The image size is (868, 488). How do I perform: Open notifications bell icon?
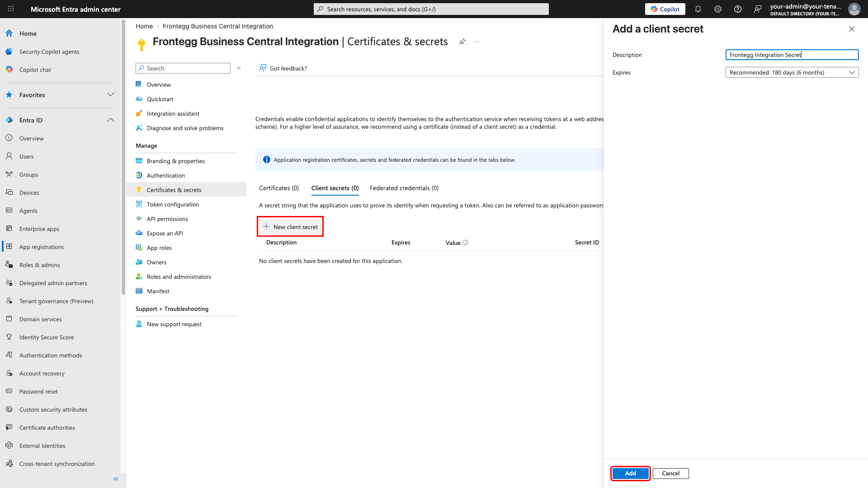pos(698,9)
